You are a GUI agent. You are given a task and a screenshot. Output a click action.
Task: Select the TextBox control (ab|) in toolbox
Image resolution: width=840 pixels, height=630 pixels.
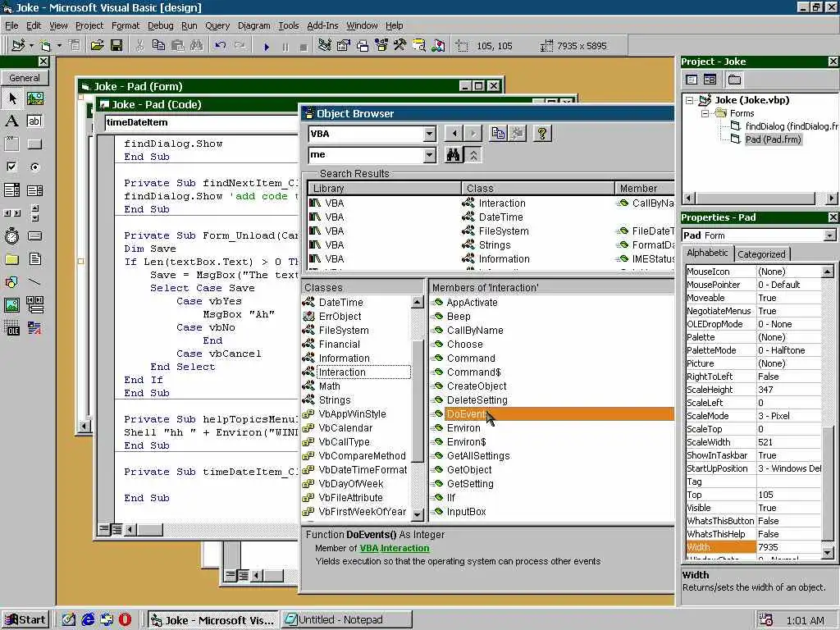pyautogui.click(x=34, y=121)
